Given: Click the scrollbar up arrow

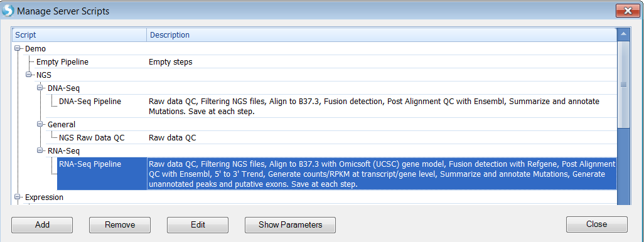Looking at the screenshot, I should (x=624, y=34).
